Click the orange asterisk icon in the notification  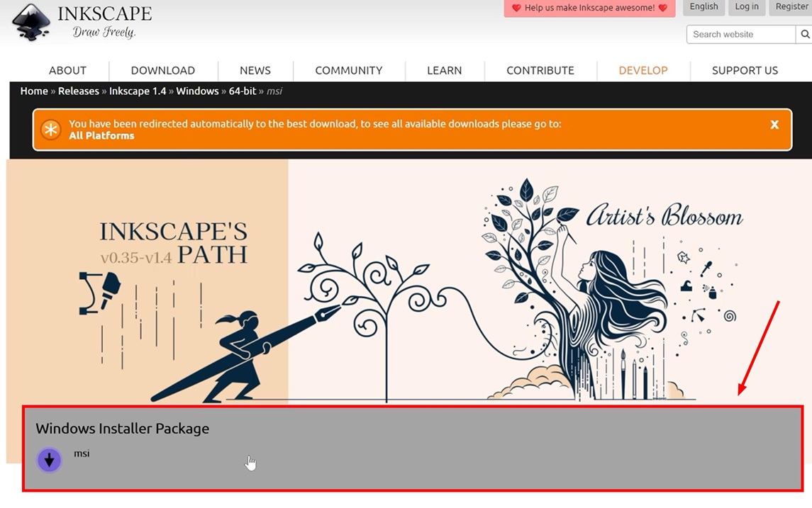(x=50, y=130)
